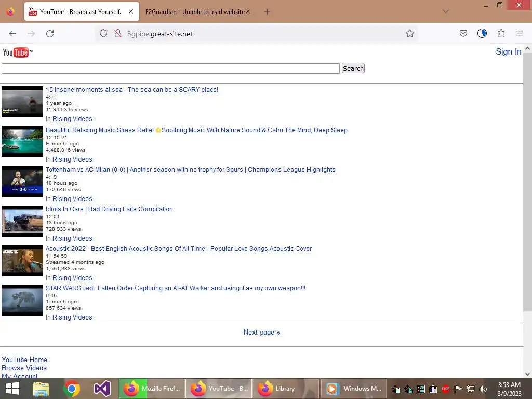Open 15 Insane moments at sea video
The image size is (532, 399).
[x=132, y=90]
